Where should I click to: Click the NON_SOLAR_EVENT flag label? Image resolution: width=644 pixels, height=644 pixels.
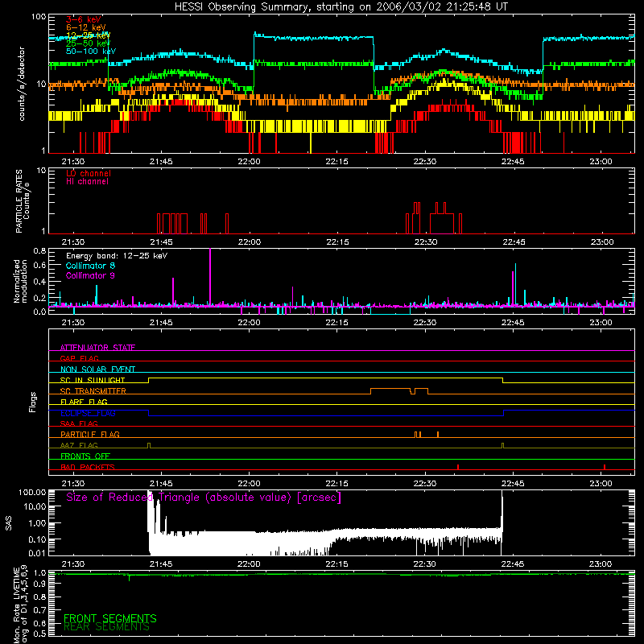pos(97,369)
